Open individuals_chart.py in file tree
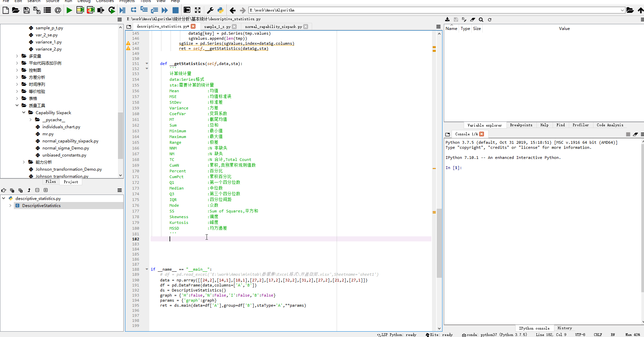This screenshot has height=337, width=644. pyautogui.click(x=61, y=127)
